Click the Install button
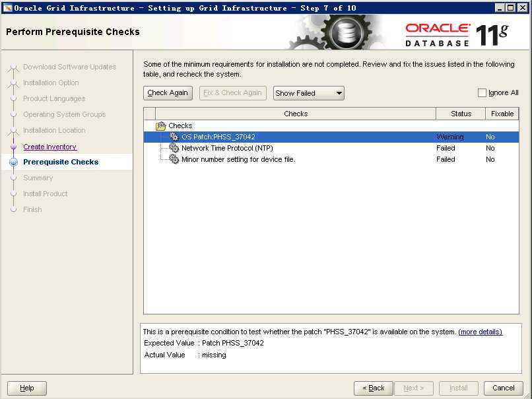This screenshot has width=532, height=399. (458, 388)
